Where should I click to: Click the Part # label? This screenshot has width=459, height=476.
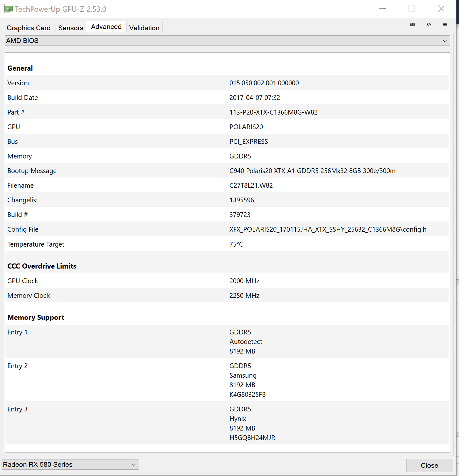click(16, 112)
